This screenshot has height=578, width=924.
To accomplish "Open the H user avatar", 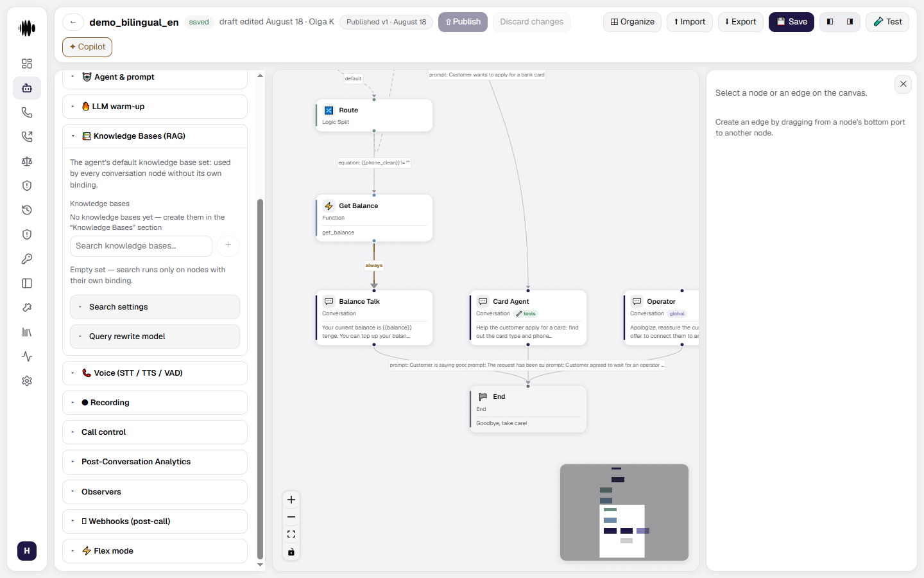I will pos(27,551).
